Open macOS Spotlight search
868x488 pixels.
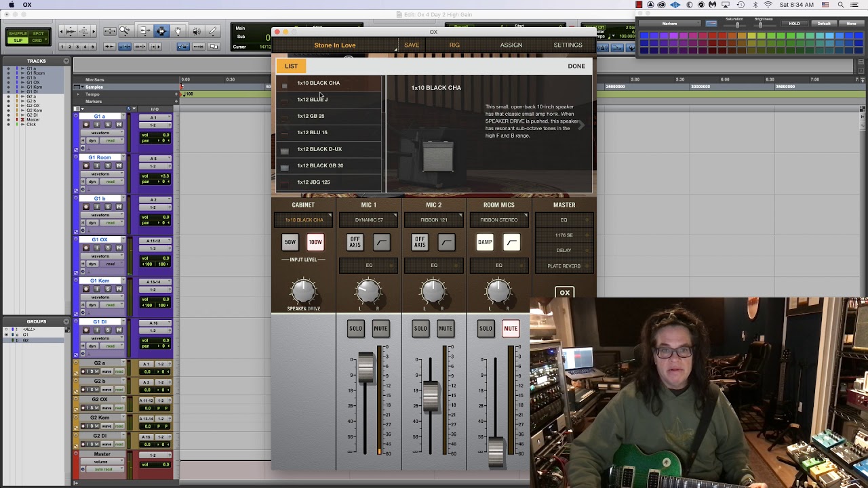[x=841, y=5]
